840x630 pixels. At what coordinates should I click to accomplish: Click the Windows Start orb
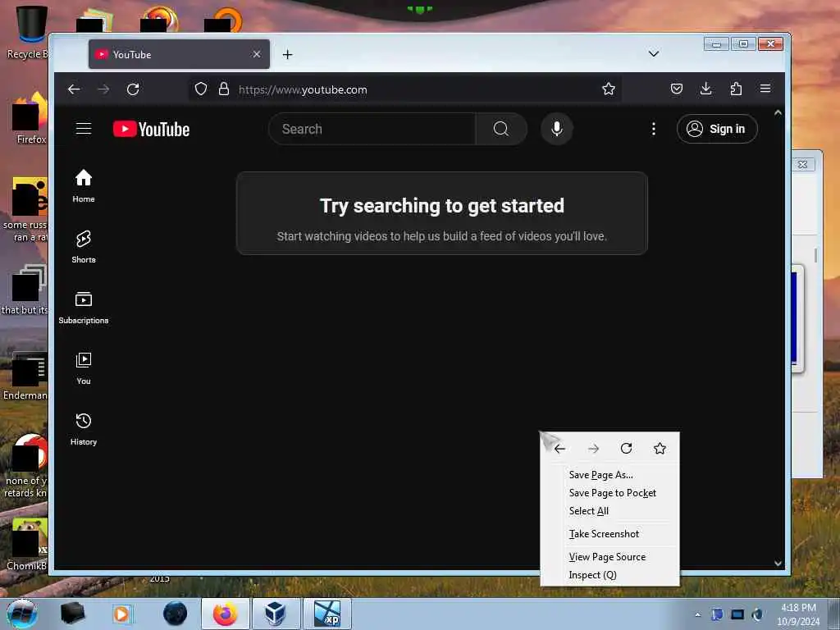[22, 614]
